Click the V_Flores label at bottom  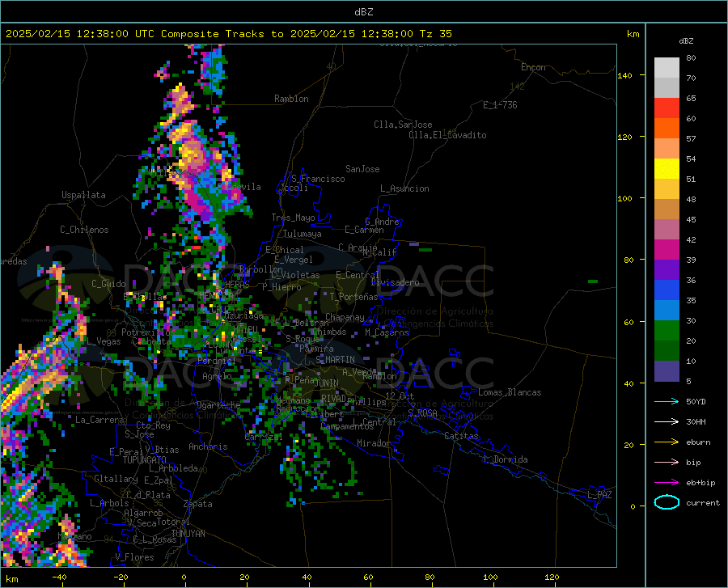click(x=134, y=557)
